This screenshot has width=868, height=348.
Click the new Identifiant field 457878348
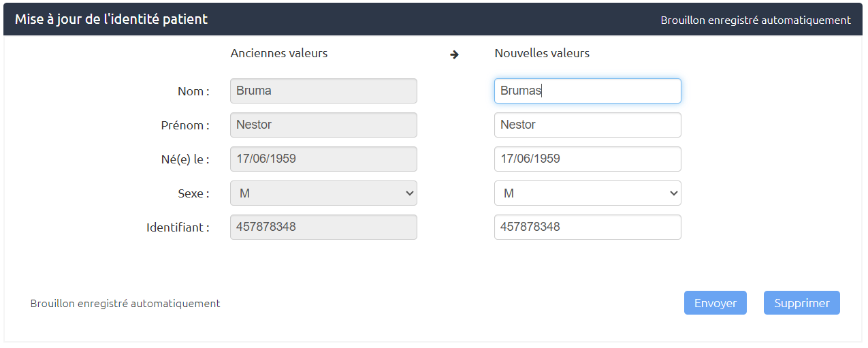pos(588,227)
